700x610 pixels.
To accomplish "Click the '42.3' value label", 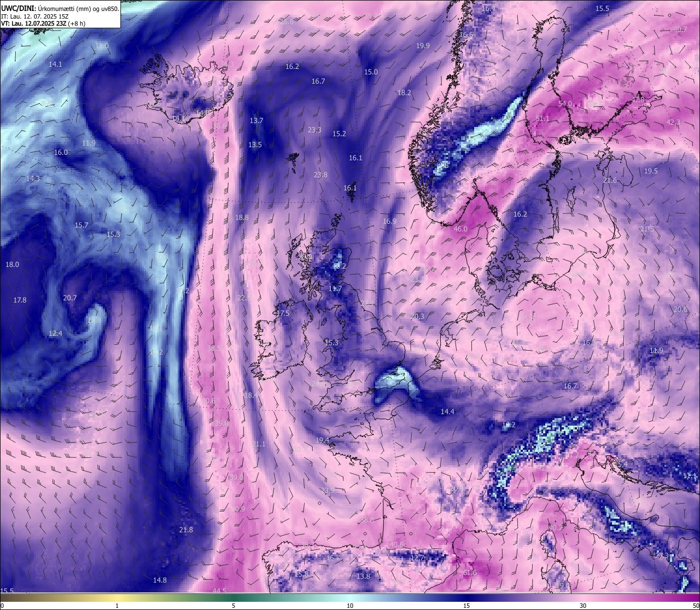I will (673, 123).
